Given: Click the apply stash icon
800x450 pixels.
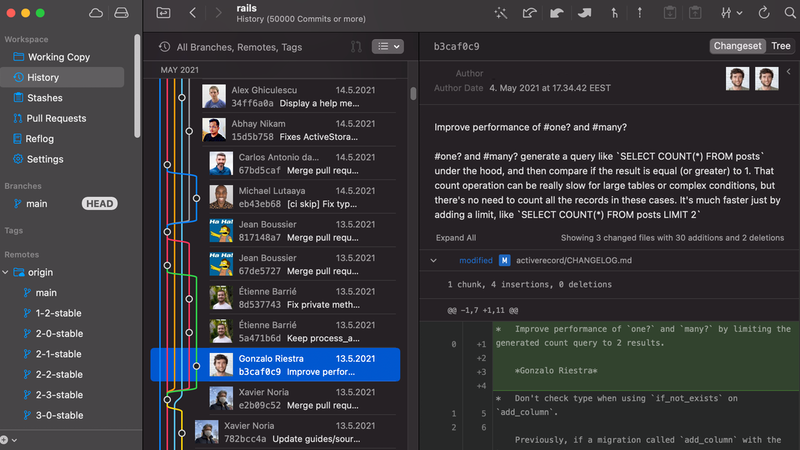Looking at the screenshot, I should coord(695,13).
